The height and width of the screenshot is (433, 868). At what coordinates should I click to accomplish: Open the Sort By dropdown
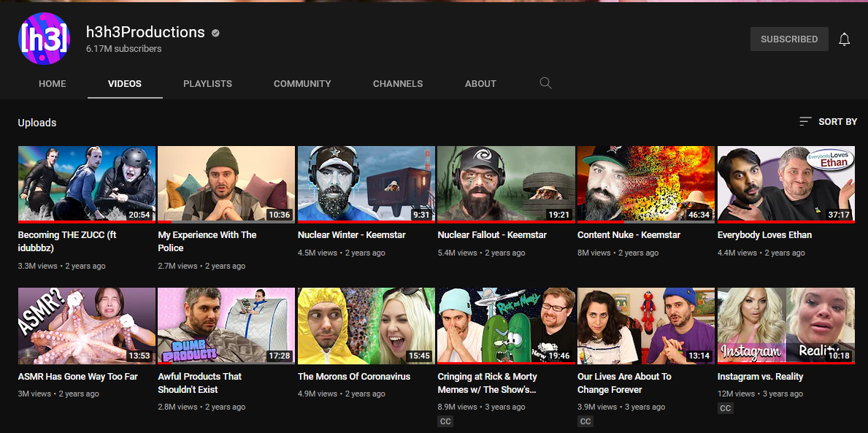click(828, 122)
